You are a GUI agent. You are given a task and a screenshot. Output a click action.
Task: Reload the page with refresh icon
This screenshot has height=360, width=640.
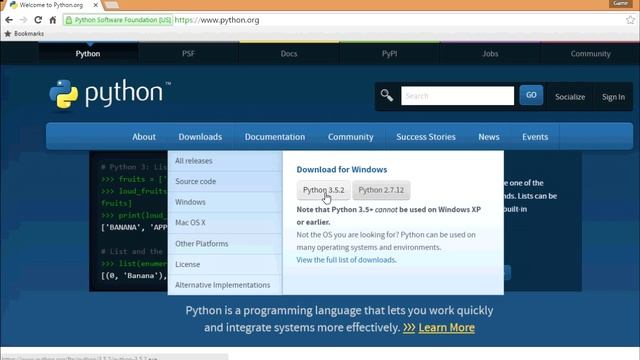click(38, 20)
